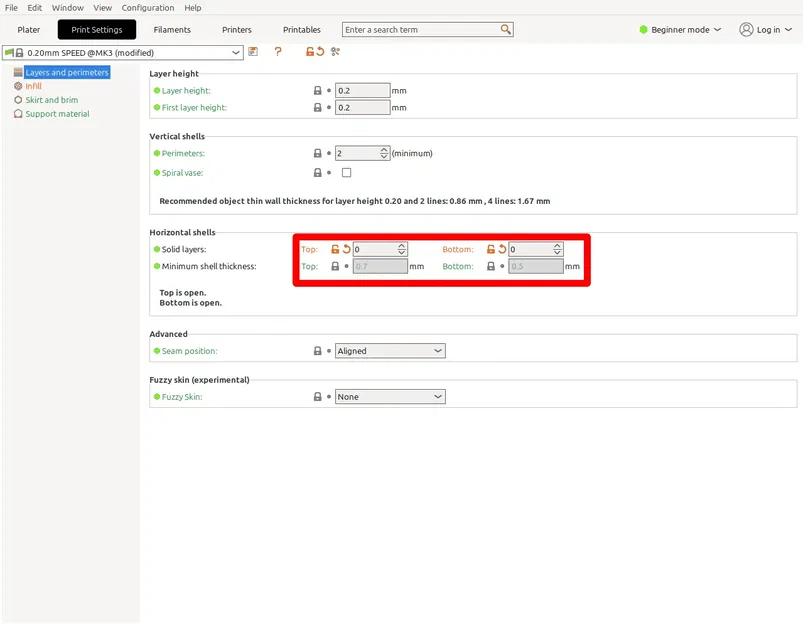This screenshot has height=625, width=803.
Task: Click lock icon for Bottom minimum shell thickness
Action: click(x=491, y=266)
